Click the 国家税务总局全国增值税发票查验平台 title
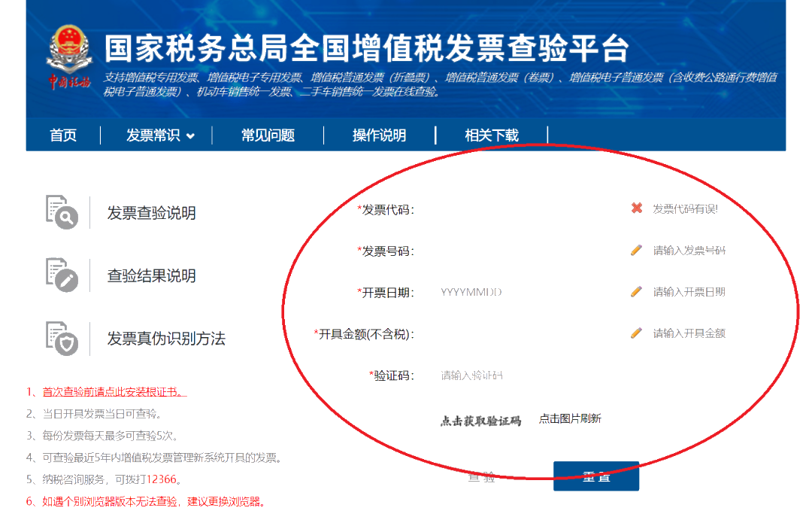 (x=367, y=48)
